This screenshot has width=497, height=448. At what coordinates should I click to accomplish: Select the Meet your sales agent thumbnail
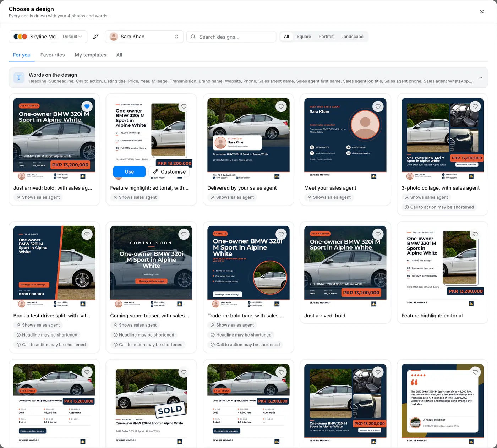[x=345, y=139]
